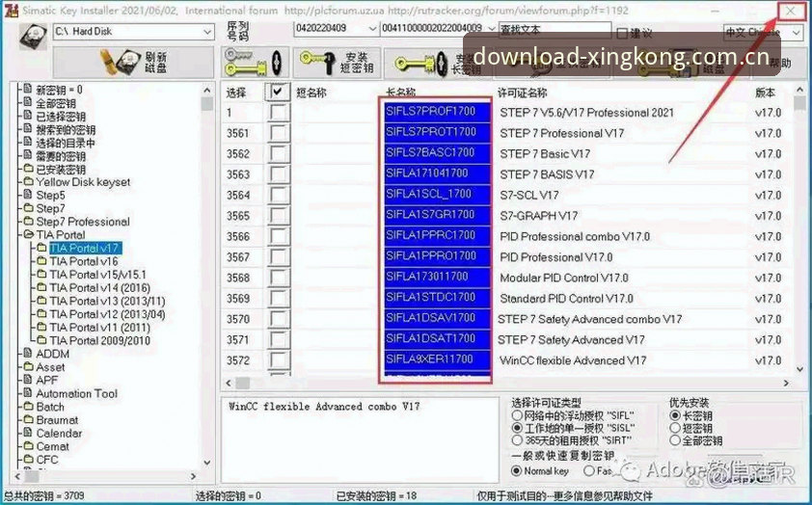Click the icon beside Calendar

[x=27, y=433]
